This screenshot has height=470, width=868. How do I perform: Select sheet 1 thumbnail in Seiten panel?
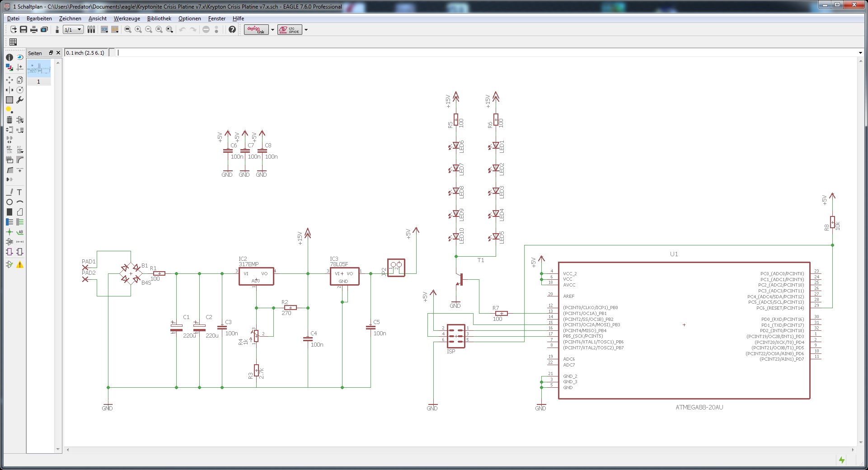pyautogui.click(x=38, y=69)
